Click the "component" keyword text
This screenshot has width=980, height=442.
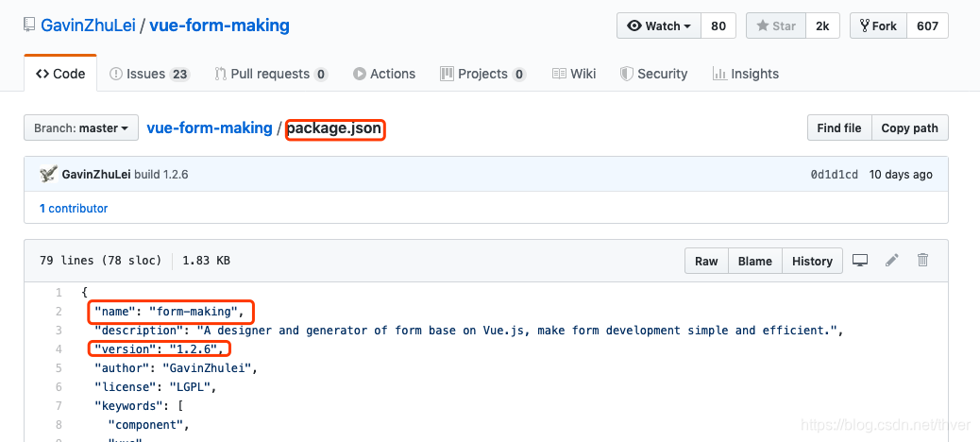tap(145, 425)
